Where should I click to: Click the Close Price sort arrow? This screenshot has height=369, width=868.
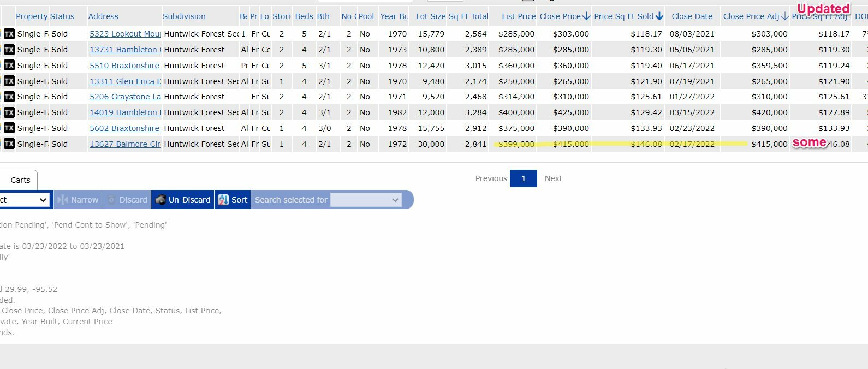586,16
